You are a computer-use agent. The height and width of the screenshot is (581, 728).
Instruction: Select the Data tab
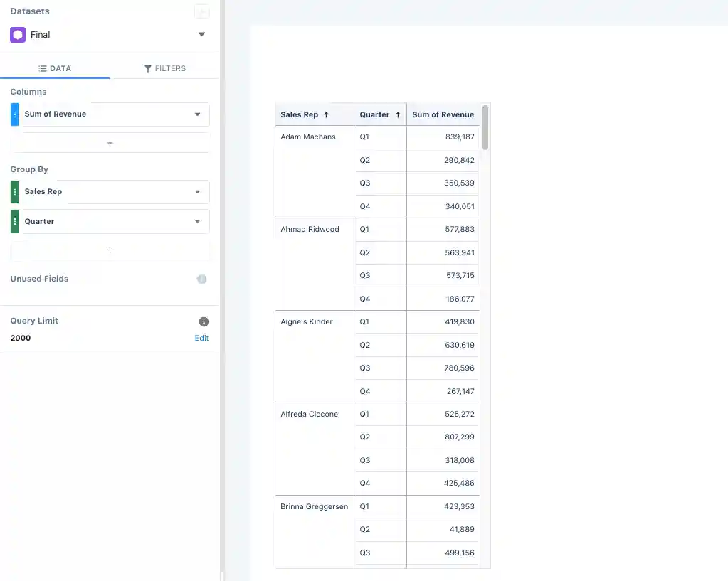(55, 68)
